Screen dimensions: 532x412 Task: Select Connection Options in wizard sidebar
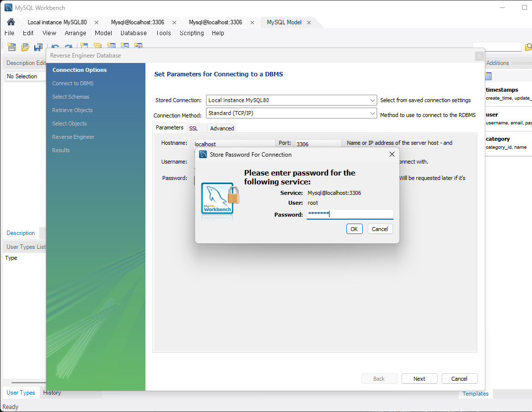coord(79,70)
